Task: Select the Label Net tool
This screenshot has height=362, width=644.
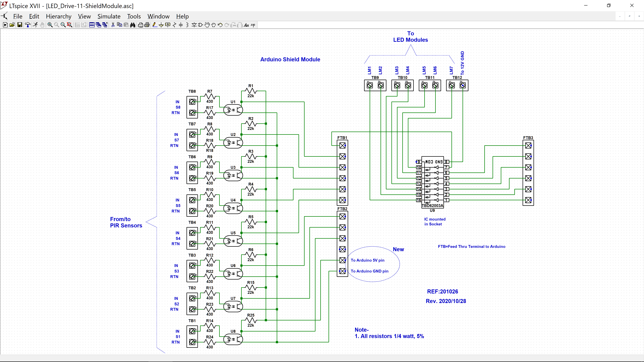Action: [168, 25]
